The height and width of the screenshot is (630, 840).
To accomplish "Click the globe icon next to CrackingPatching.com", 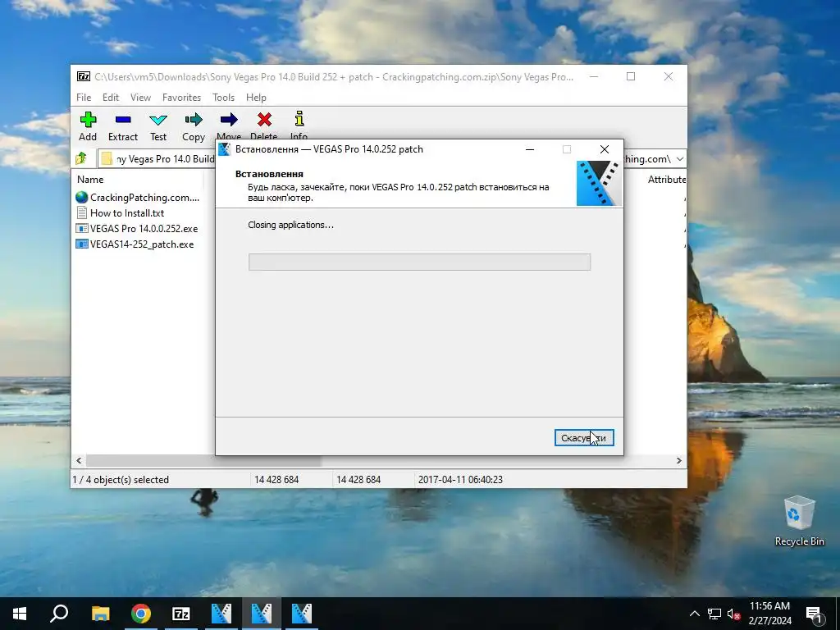I will click(81, 197).
